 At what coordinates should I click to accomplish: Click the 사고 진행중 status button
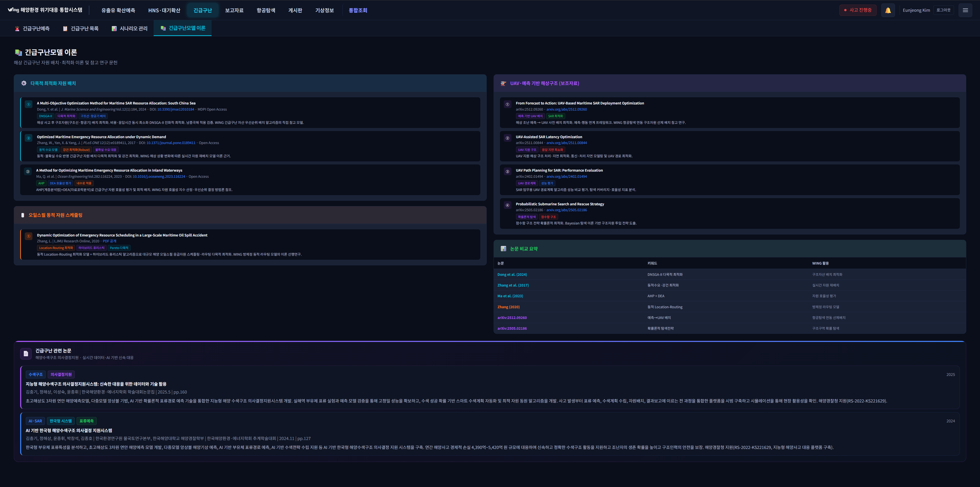857,10
